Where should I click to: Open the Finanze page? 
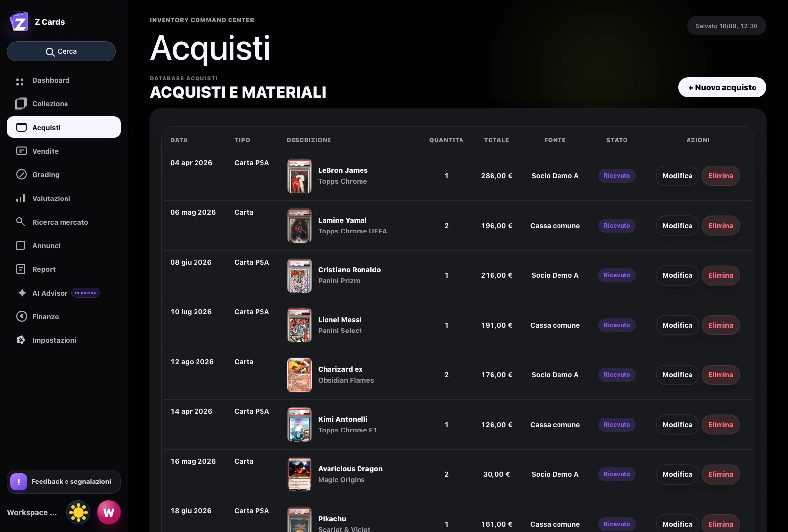64,317
